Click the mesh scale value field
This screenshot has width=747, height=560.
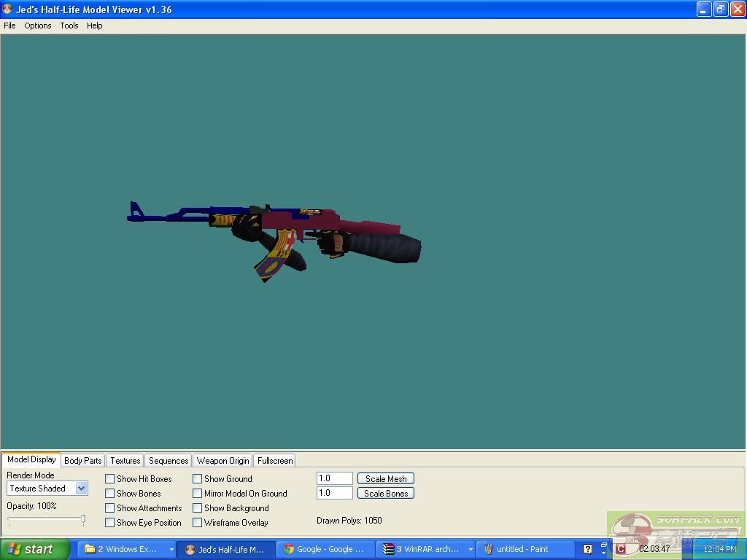[334, 478]
